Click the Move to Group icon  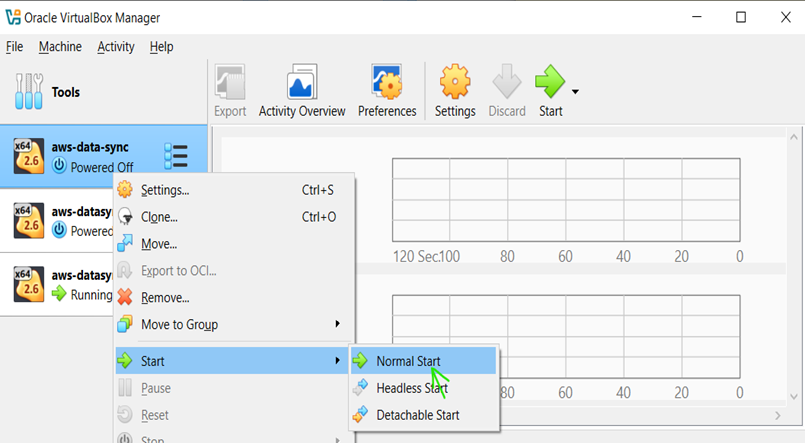click(125, 324)
